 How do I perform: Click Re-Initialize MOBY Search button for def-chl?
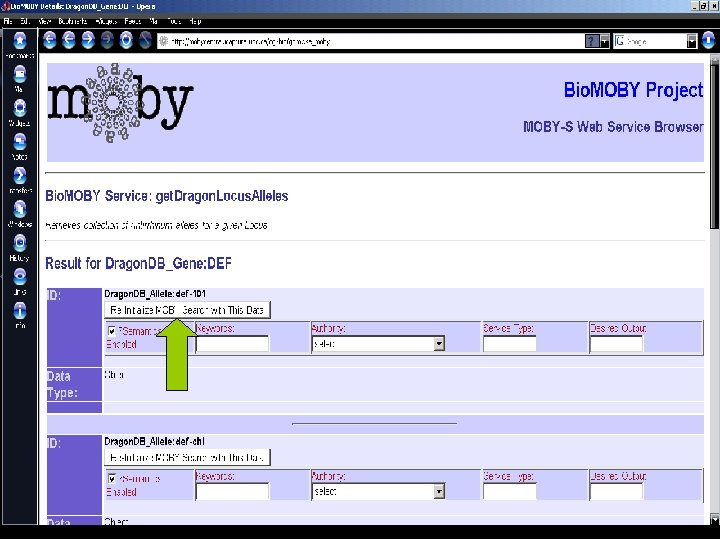click(x=187, y=457)
